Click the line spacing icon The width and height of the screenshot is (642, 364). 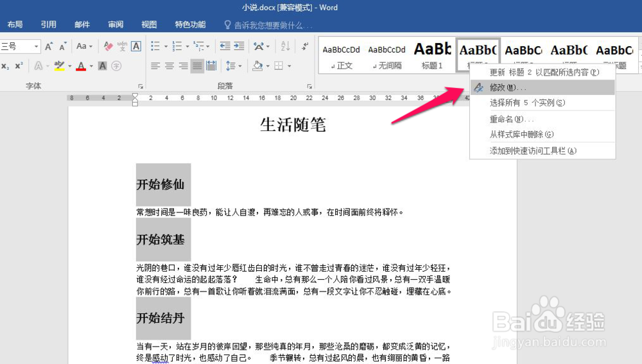click(x=230, y=66)
